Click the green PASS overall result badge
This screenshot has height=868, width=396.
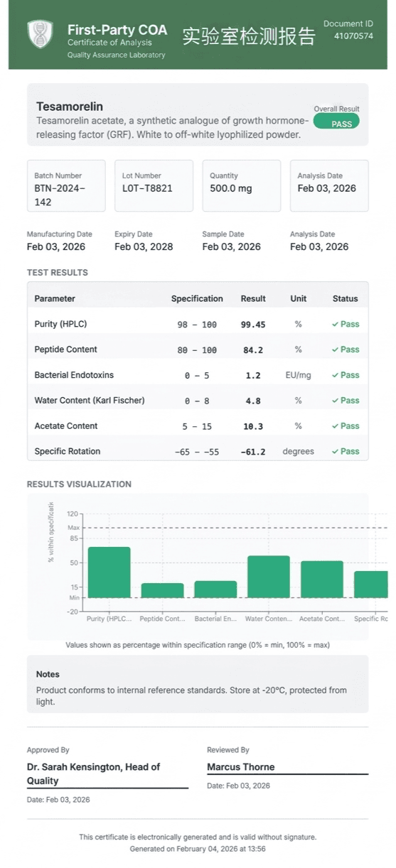click(336, 122)
